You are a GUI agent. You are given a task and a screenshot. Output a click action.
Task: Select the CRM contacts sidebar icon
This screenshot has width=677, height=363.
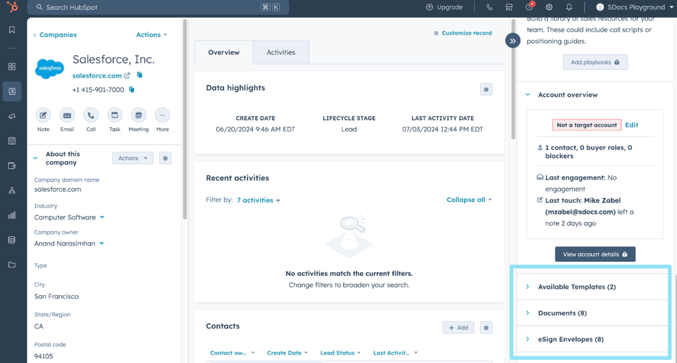coord(12,92)
